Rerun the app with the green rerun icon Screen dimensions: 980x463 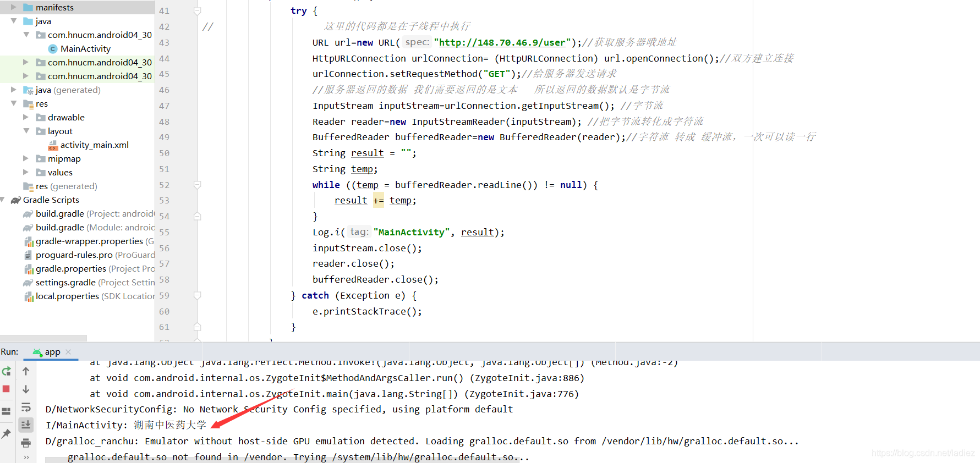pos(7,371)
